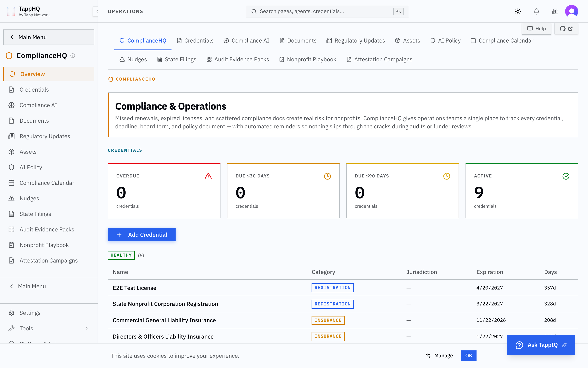Click the search pages input field
This screenshot has width=588, height=368.
[x=327, y=11]
